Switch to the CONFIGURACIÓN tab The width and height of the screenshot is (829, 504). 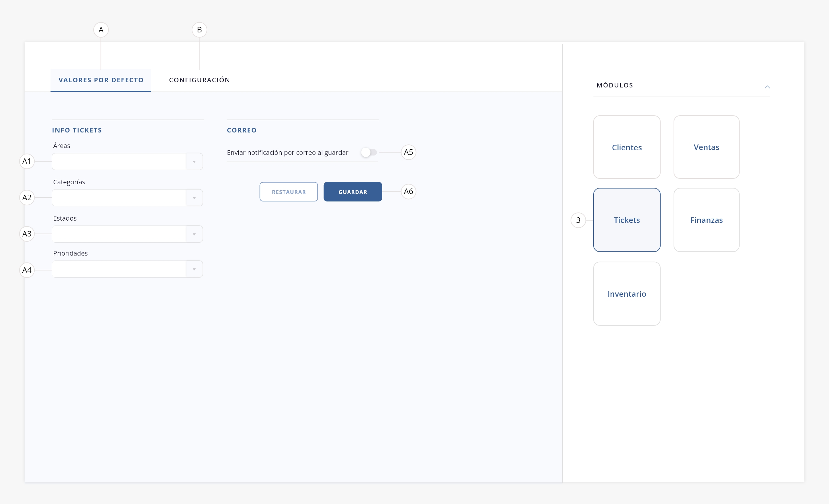199,80
